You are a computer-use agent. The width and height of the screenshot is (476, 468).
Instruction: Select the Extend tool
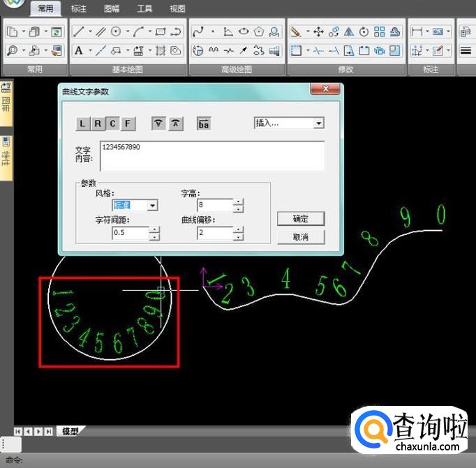(334, 50)
